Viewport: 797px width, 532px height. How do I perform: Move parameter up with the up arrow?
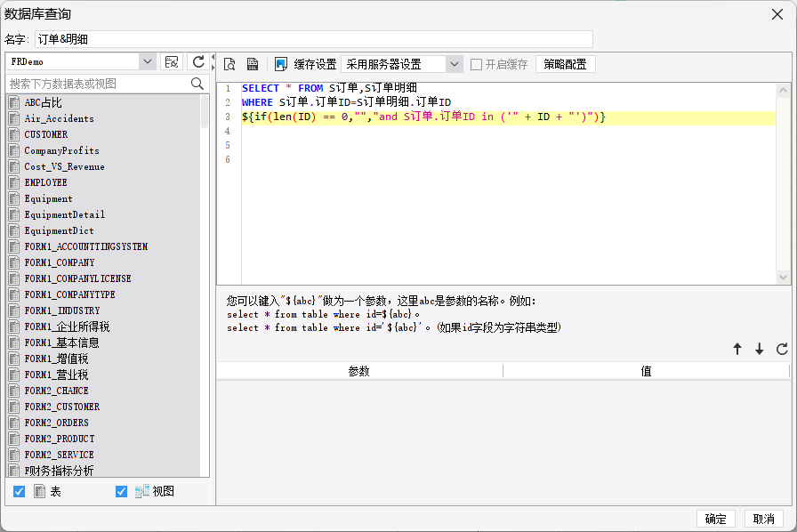737,349
